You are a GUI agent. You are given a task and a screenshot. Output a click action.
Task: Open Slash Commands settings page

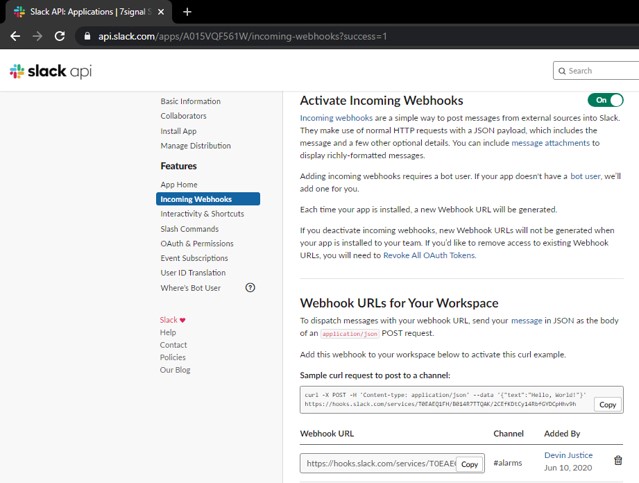189,229
